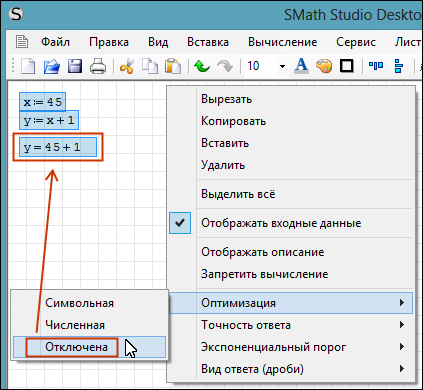Click the printer icon
Image resolution: width=423 pixels, height=390 pixels.
[x=98, y=66]
